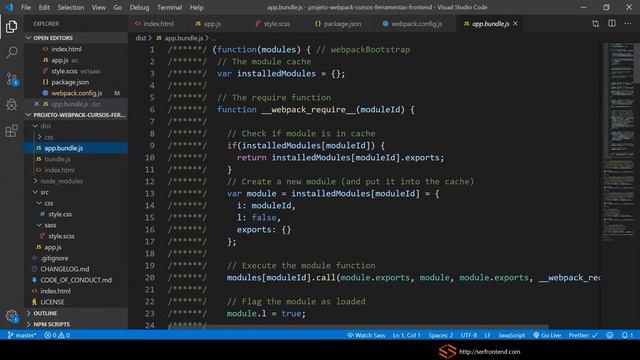Switch to the webpack.config.js tab
Viewport: 640px width, 360px height.
(416, 24)
